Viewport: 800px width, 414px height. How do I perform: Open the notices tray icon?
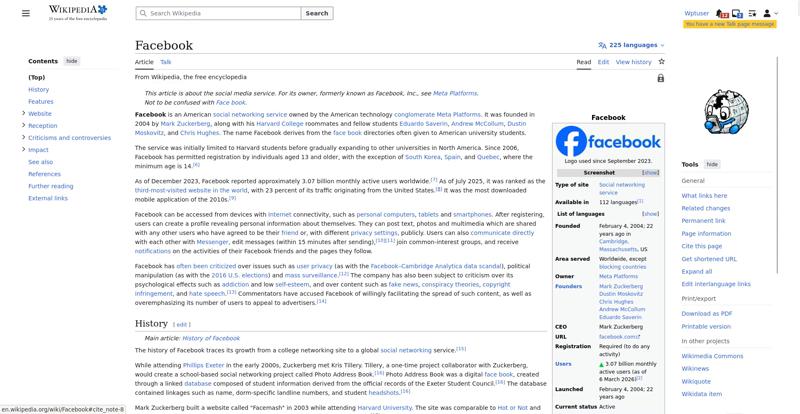[736, 13]
